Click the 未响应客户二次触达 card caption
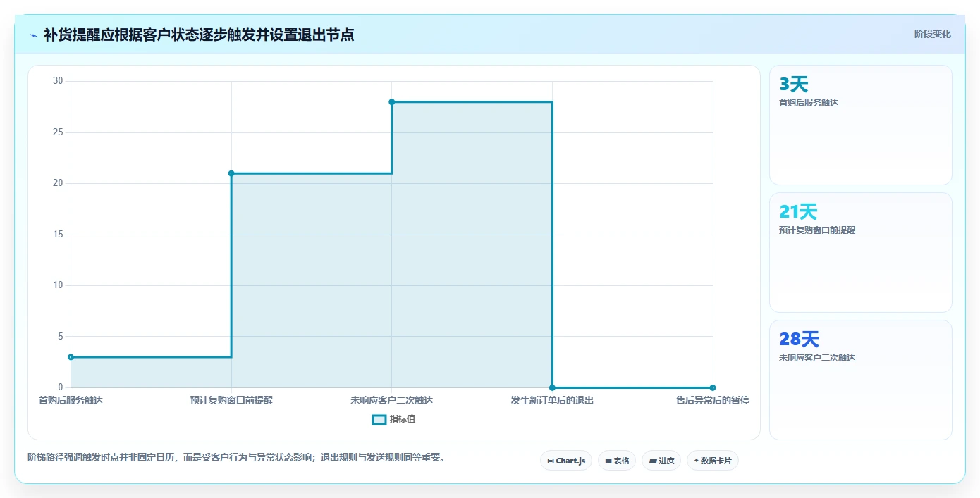 [x=817, y=358]
